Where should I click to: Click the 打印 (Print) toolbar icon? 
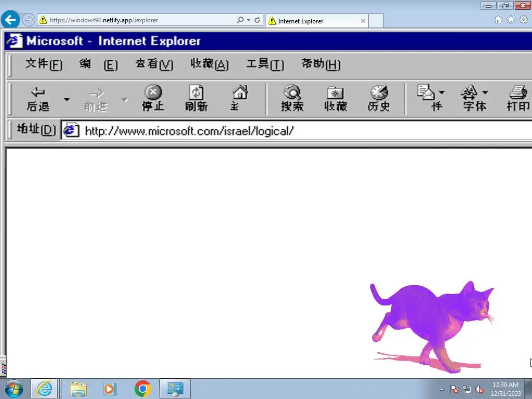pos(518,98)
